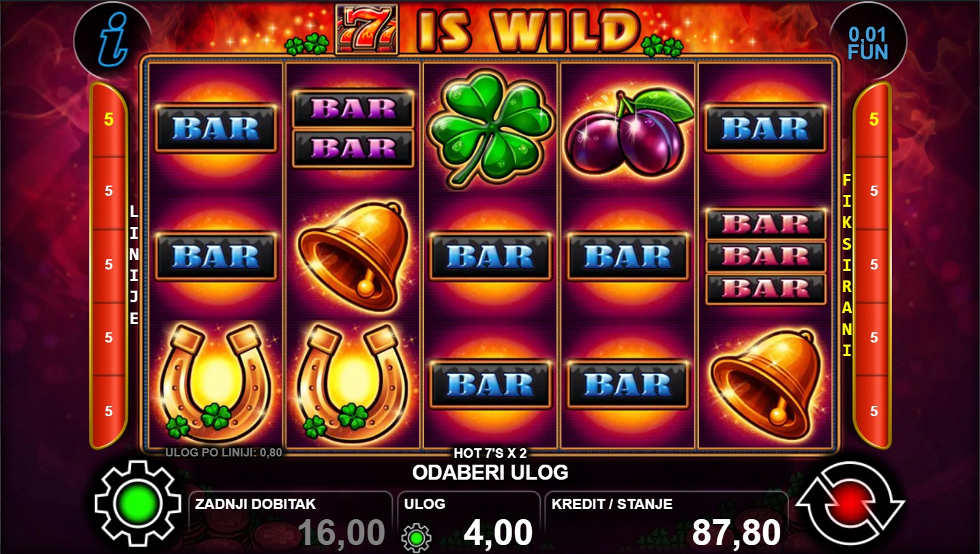Click the purple plums symbol
Screen dimensions: 980x554
click(627, 131)
